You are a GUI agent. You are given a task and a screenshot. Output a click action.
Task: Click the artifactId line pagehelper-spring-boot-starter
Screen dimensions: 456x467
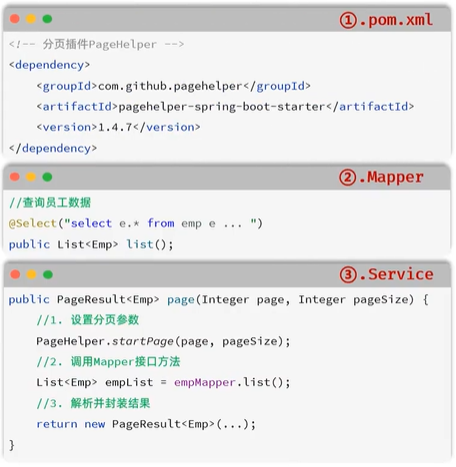(225, 107)
